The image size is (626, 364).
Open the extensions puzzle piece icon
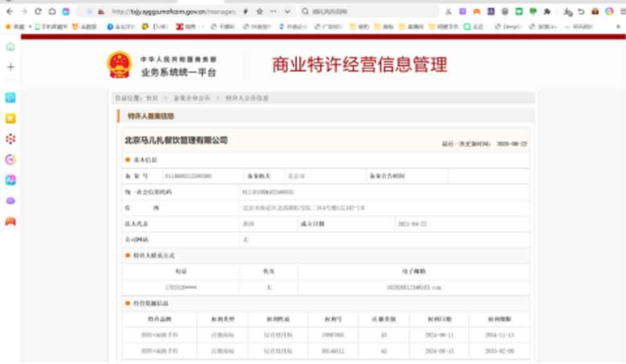click(546, 11)
